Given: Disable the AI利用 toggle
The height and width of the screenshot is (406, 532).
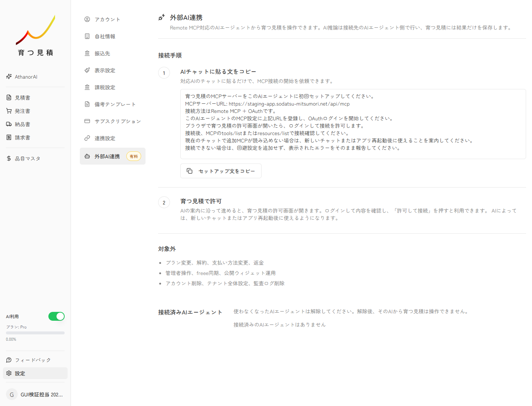Looking at the screenshot, I should click(x=56, y=316).
